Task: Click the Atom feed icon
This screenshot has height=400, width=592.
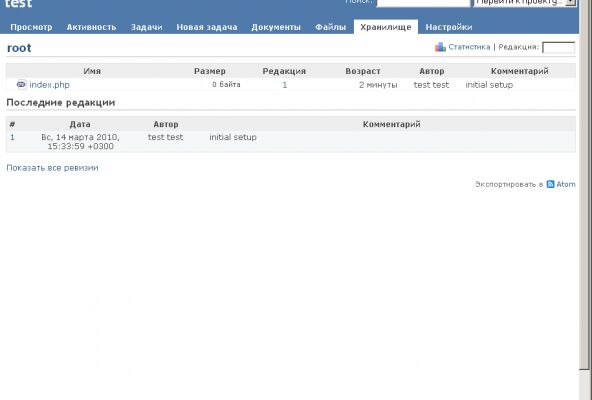Action: [550, 184]
